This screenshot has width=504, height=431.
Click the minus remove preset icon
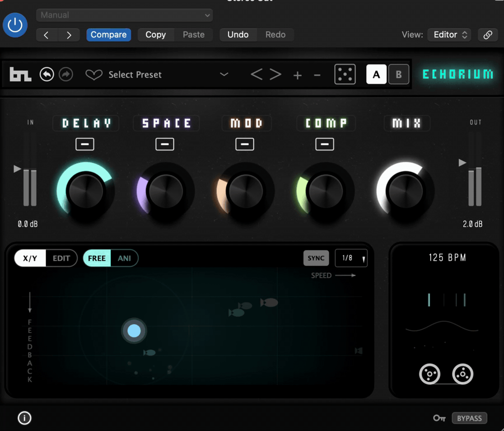click(318, 76)
